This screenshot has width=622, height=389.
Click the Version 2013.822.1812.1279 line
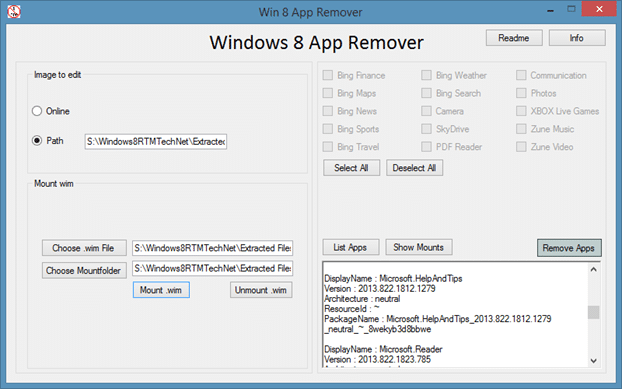[380, 289]
